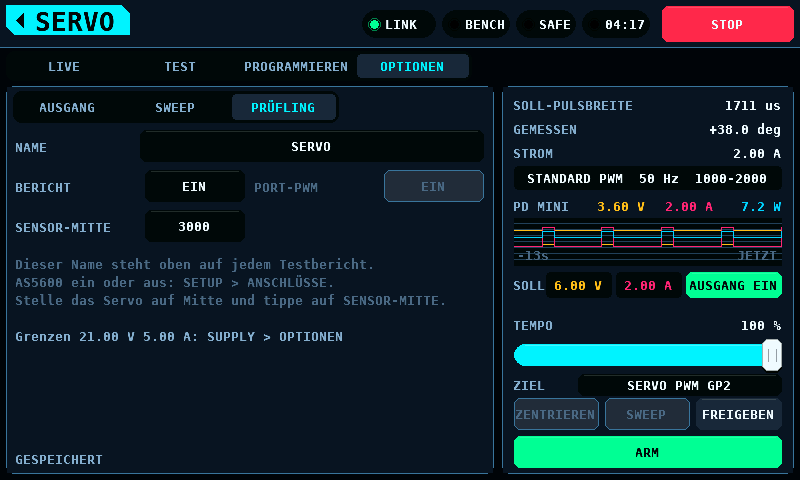Select the OPTIONEN tab
Screen dimensions: 800x480
(412, 66)
